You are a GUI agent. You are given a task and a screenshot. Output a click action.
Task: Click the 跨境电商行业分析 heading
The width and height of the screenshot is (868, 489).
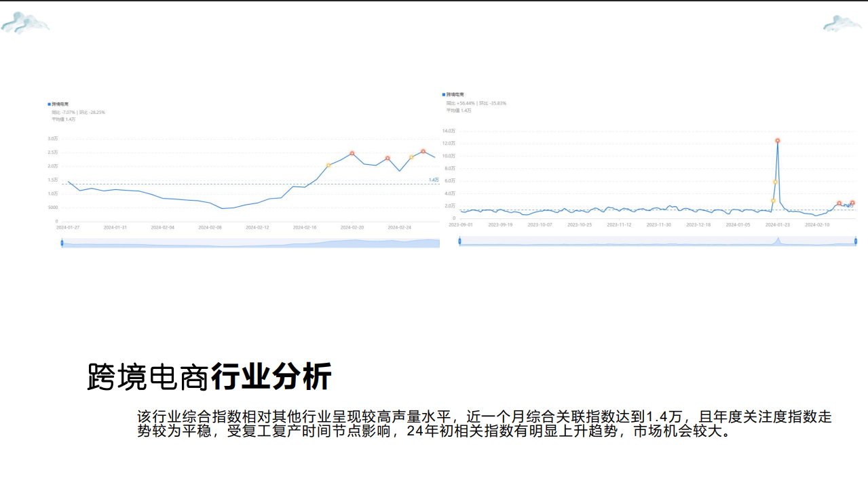click(x=210, y=377)
